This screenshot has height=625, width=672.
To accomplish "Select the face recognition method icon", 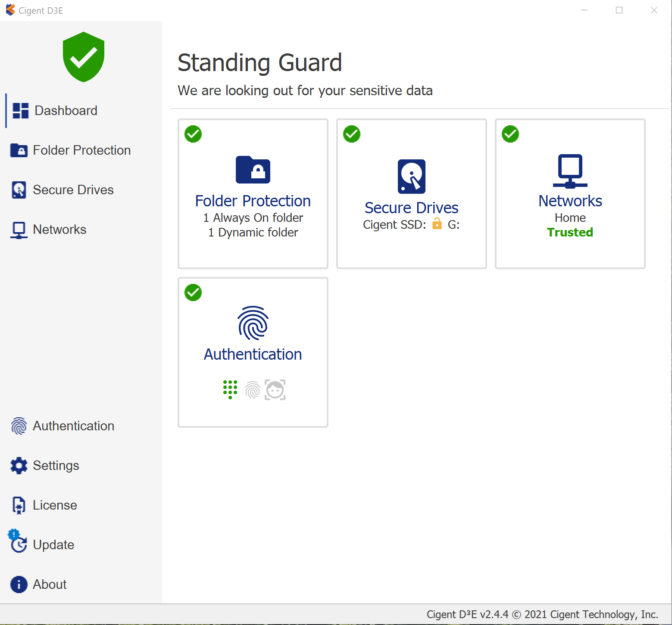I will click(275, 390).
